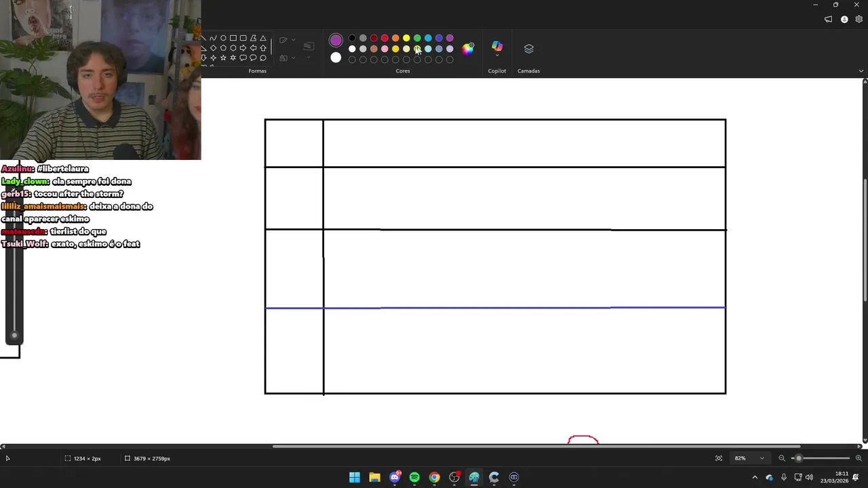The height and width of the screenshot is (488, 868).
Task: Select the rounded rectangular callout shape
Action: coord(243,58)
